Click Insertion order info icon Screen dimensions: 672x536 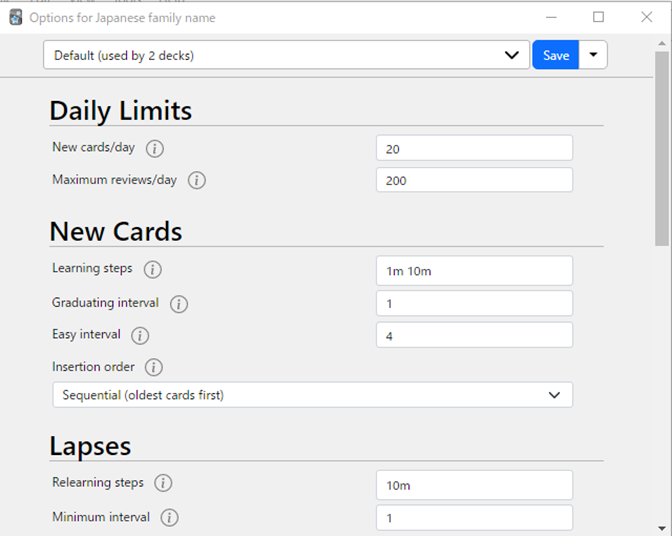(153, 368)
